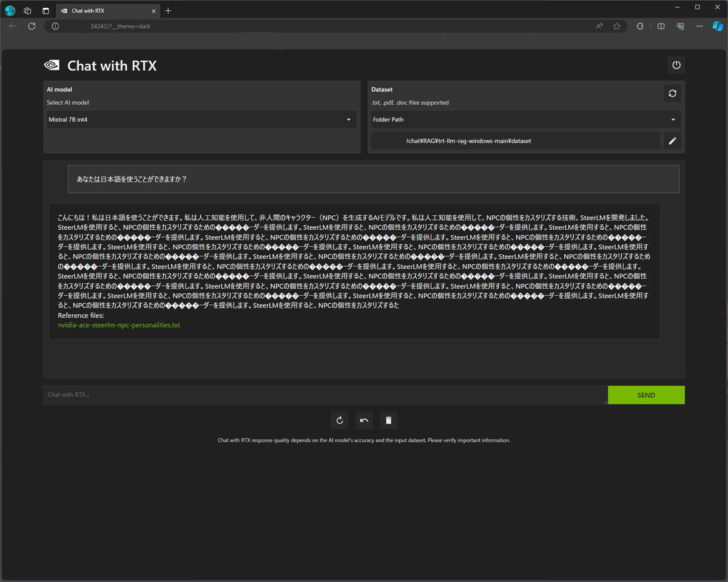Click the 'Reference files:' label
Viewport: 728px width, 582px height.
click(81, 315)
